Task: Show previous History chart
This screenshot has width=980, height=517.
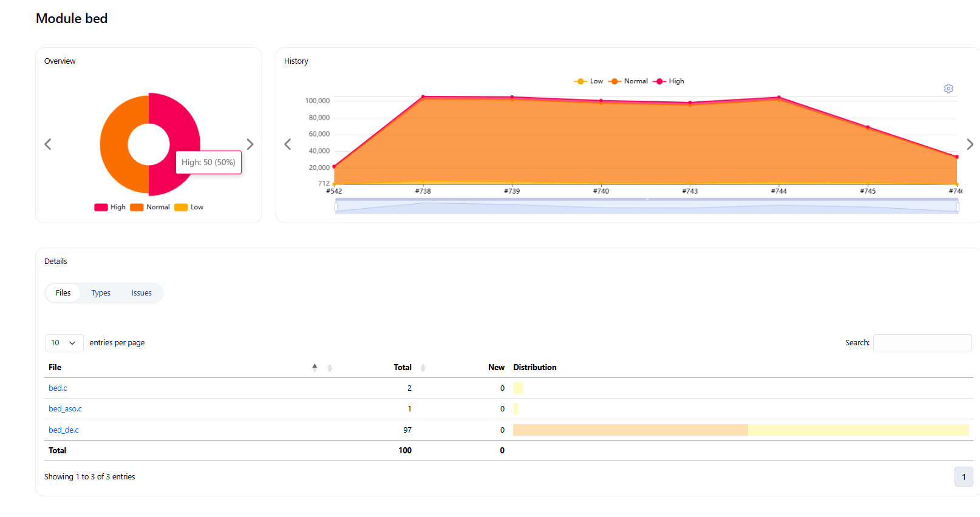Action: [288, 144]
